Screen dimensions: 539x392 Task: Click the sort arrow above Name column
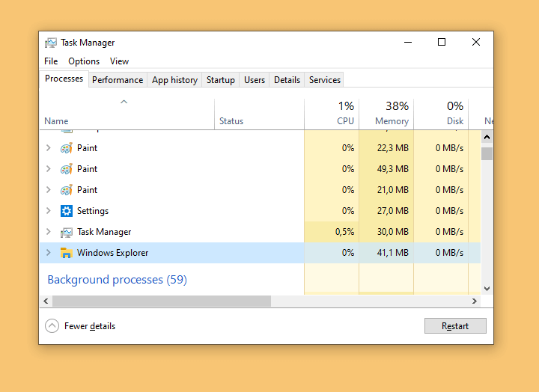(x=124, y=102)
